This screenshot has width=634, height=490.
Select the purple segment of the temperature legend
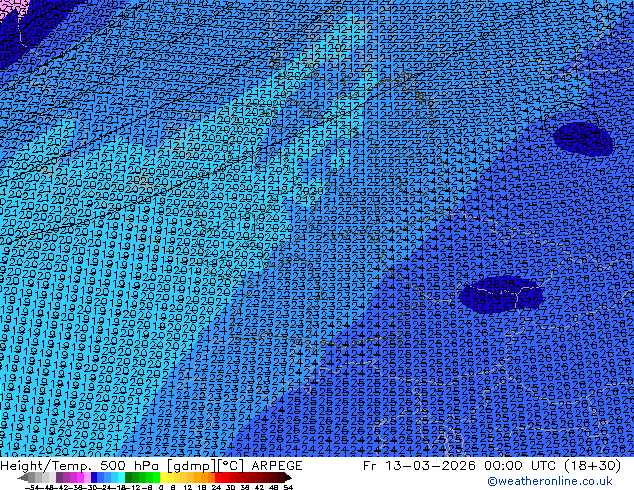(70, 478)
